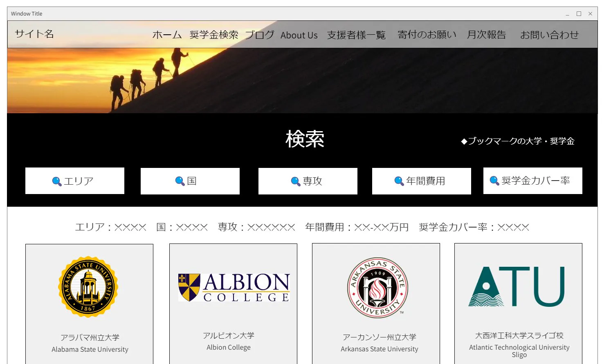Viewport: 602px width, 364px height.
Task: Click the magnifier icon beside エリア
Action: click(x=57, y=181)
